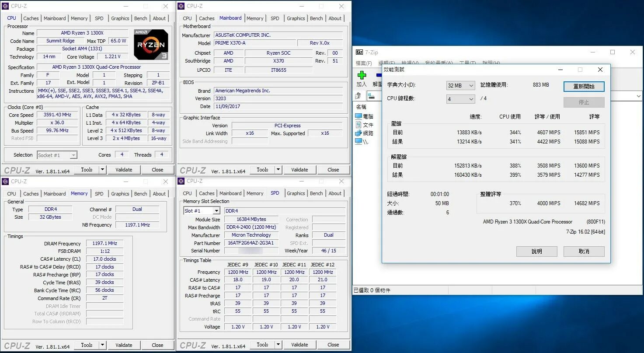This screenshot has width=644, height=353.
Task: Click the Part Number field 16ATF2G64AZ-2G3A1
Action: (x=251, y=243)
